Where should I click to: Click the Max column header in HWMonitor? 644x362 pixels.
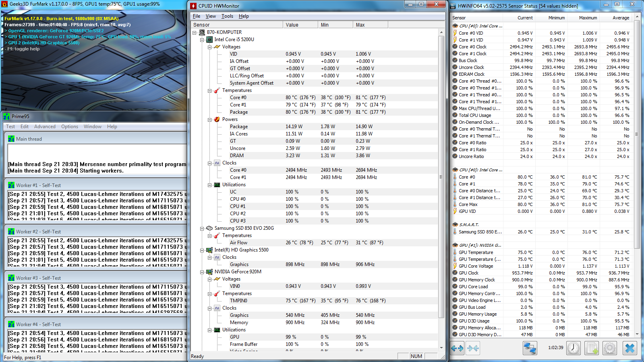tap(370, 25)
